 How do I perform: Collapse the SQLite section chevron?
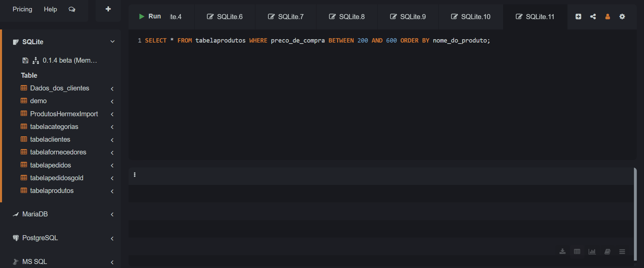112,42
